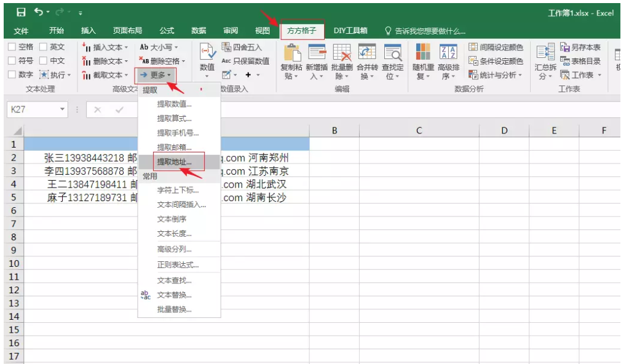Image resolution: width=621 pixels, height=364 pixels.
Task: Switch to the 审阅 ribbon tab
Action: click(x=231, y=31)
